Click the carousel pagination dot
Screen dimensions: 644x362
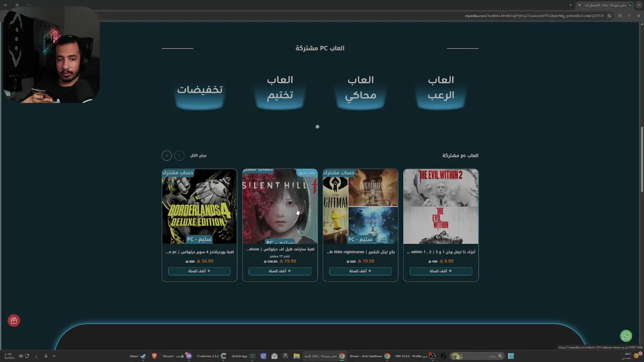pyautogui.click(x=317, y=127)
